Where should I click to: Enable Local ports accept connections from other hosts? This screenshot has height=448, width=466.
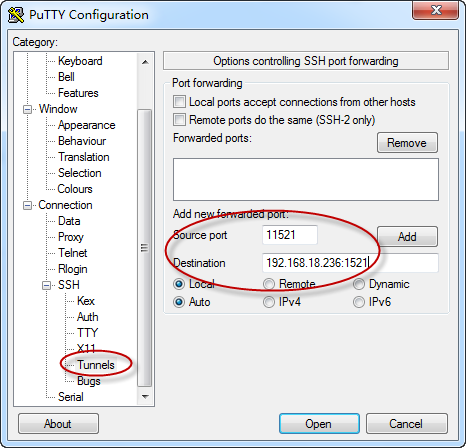[x=179, y=102]
